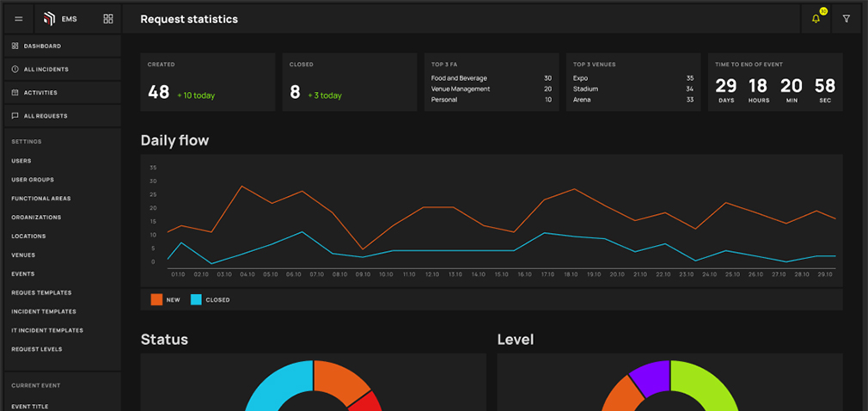This screenshot has height=411, width=868.
Task: Select Venue Management row
Action: point(492,89)
